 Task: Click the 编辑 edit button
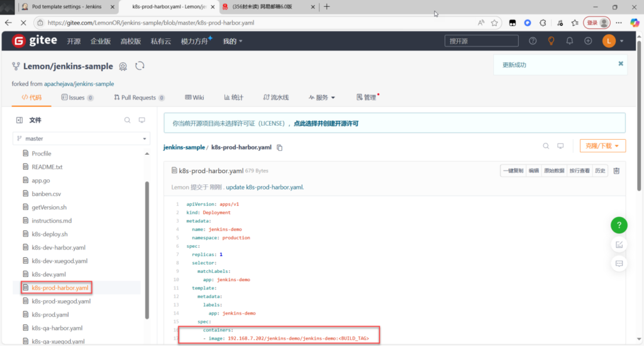tap(533, 170)
